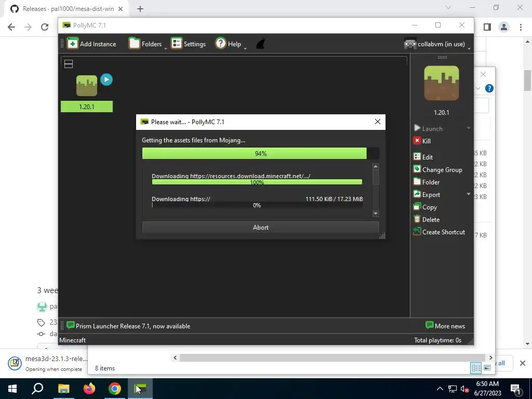The image size is (532, 399).
Task: Click the black cat icon in toolbar
Action: point(261,44)
